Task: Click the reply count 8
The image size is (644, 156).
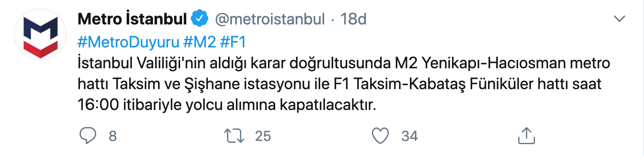Action: point(113,136)
